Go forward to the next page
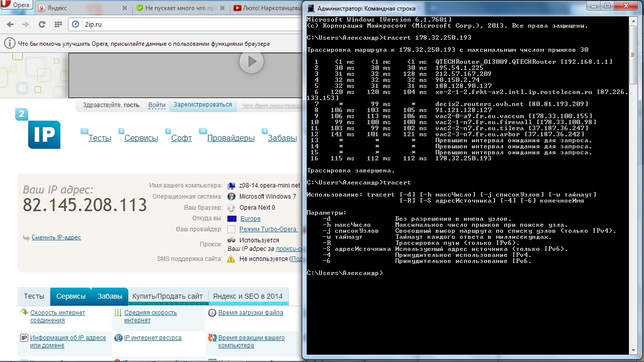Viewport: 644px width, 362px height. [x=25, y=24]
